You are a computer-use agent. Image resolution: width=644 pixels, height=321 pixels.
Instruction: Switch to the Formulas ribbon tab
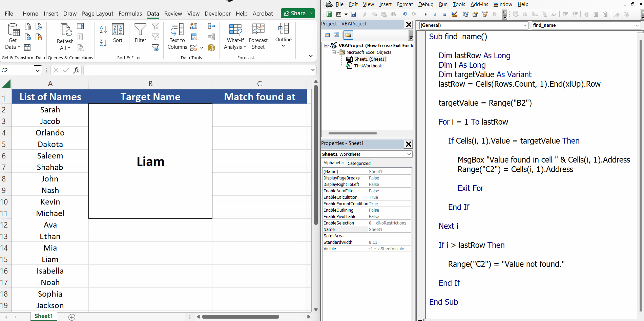point(130,14)
